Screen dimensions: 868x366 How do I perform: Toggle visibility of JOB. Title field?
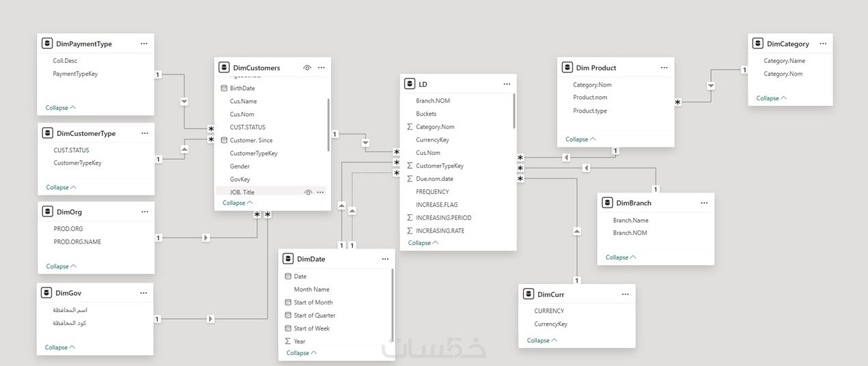tap(307, 193)
